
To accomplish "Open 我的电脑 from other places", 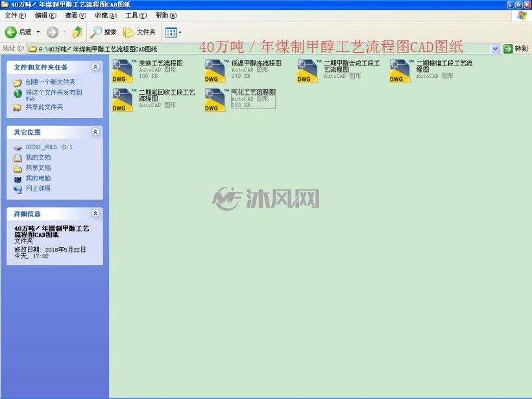I will pyautogui.click(x=38, y=178).
